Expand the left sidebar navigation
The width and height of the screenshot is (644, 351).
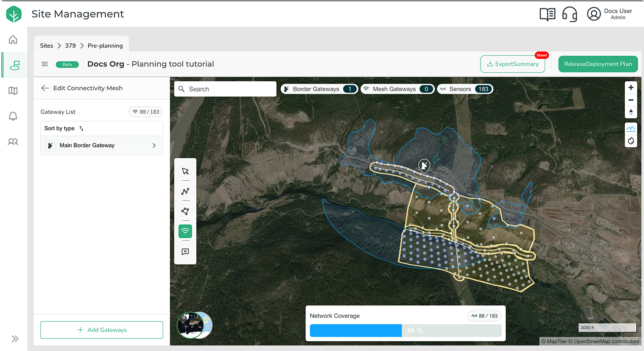(x=15, y=339)
